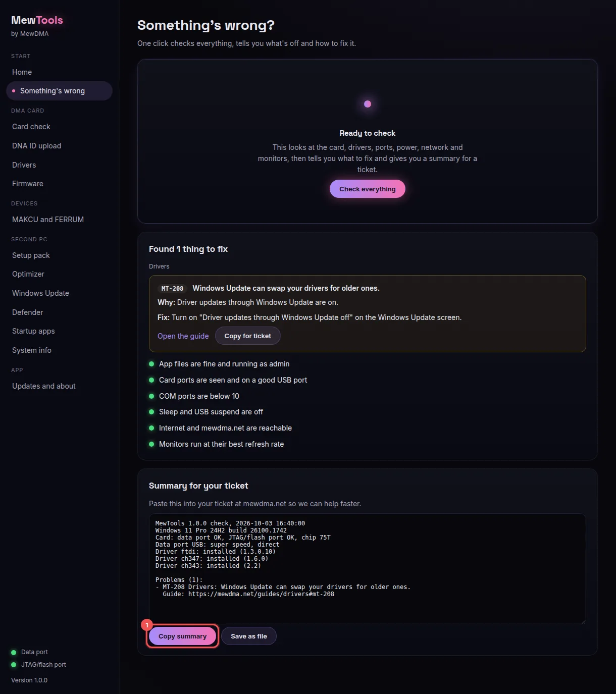This screenshot has height=694, width=616.
Task: Click green dot beside Internet and mewdma.net
Action: [151, 428]
